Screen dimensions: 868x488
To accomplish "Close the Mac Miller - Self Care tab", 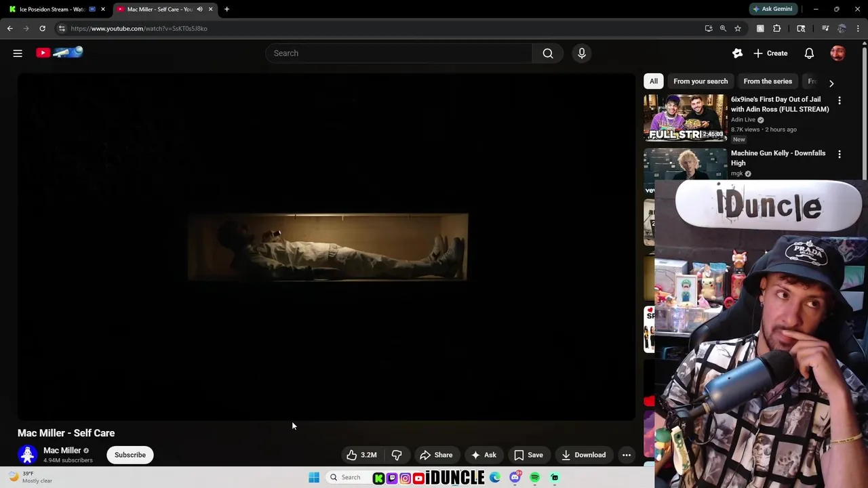I will [x=210, y=9].
